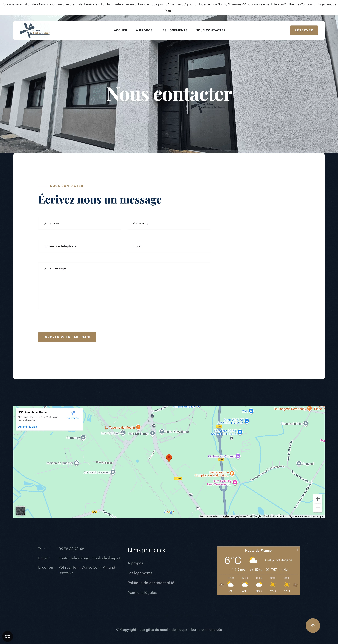Click the scroll-to-top arrow button
This screenshot has height=644, width=338.
click(x=313, y=625)
